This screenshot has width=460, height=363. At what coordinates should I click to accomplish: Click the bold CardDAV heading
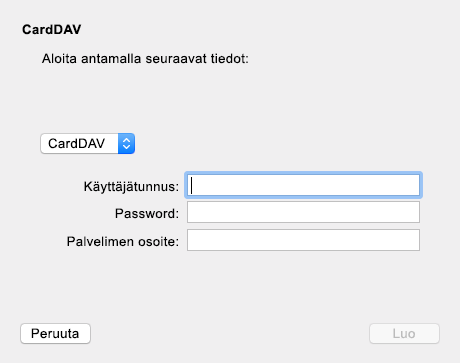[52, 29]
